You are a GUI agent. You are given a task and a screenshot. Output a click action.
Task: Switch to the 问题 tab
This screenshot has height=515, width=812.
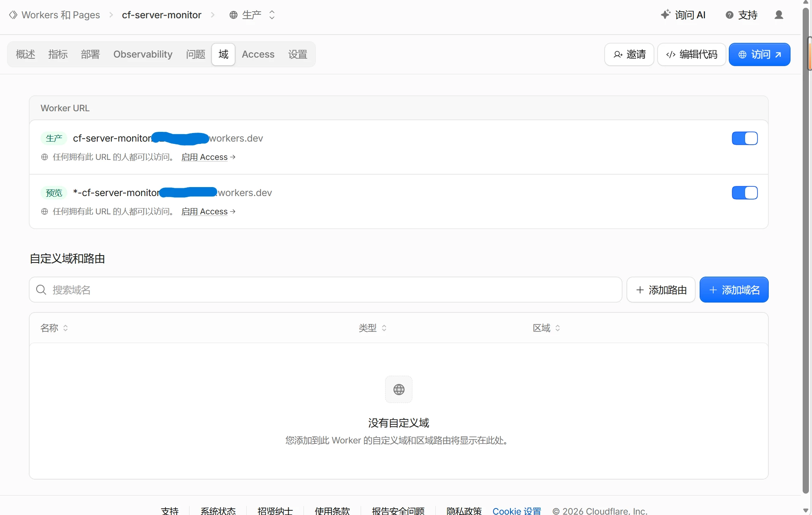tap(196, 54)
